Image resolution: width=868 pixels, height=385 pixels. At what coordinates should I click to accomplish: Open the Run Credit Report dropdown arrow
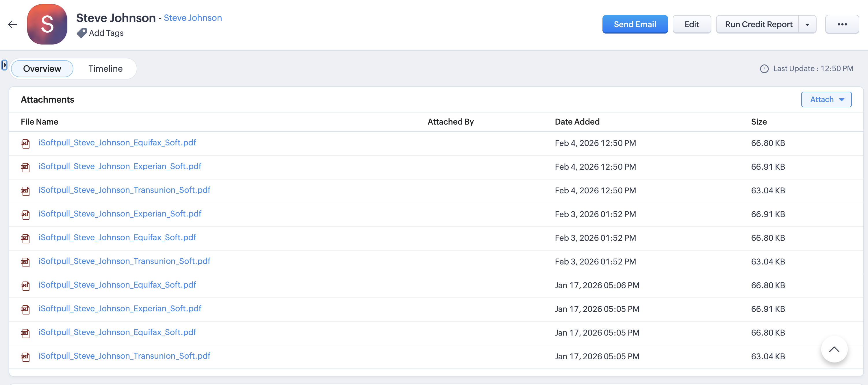807,24
